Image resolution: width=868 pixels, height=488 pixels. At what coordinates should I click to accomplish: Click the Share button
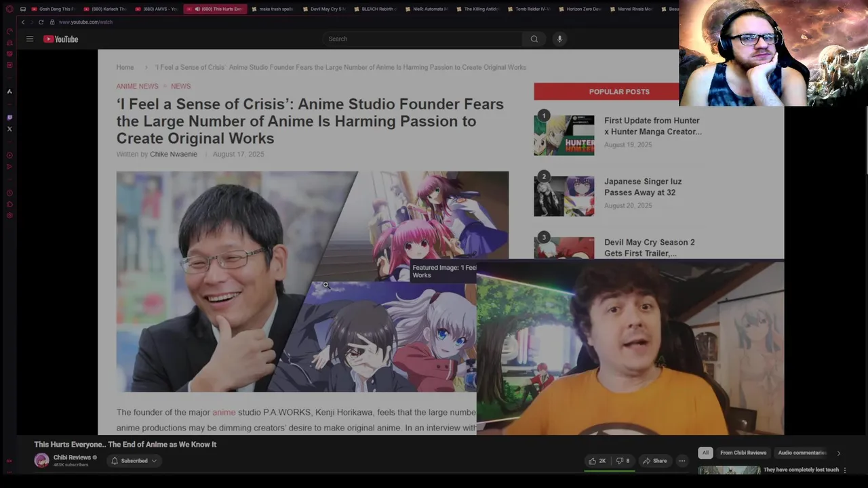coord(655,461)
